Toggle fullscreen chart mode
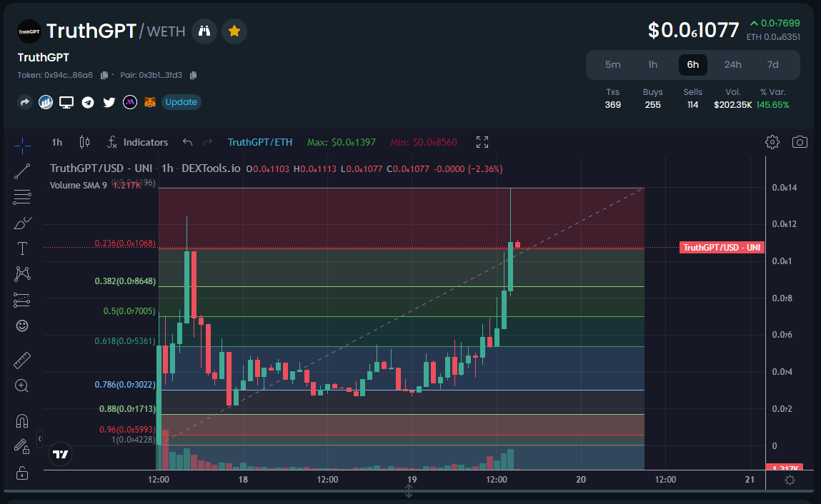 click(x=482, y=142)
